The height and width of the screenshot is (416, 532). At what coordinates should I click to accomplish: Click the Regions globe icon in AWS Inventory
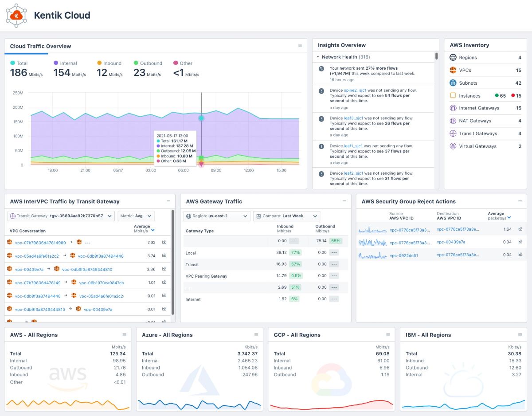[x=453, y=57]
